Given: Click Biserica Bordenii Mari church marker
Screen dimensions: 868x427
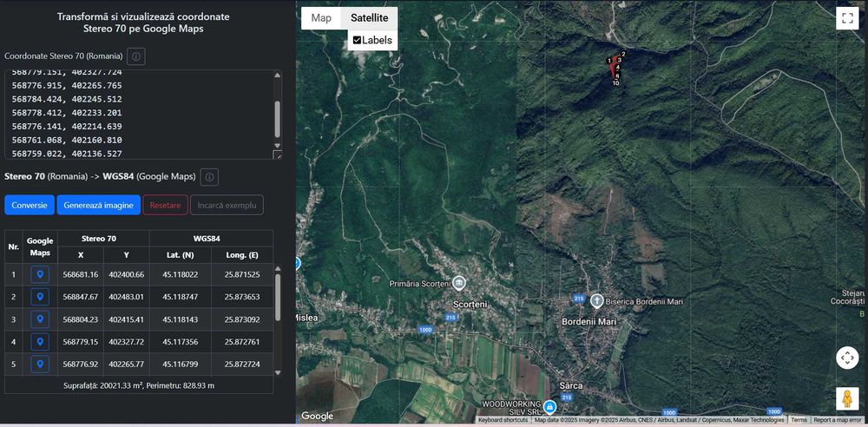Looking at the screenshot, I should pos(596,301).
